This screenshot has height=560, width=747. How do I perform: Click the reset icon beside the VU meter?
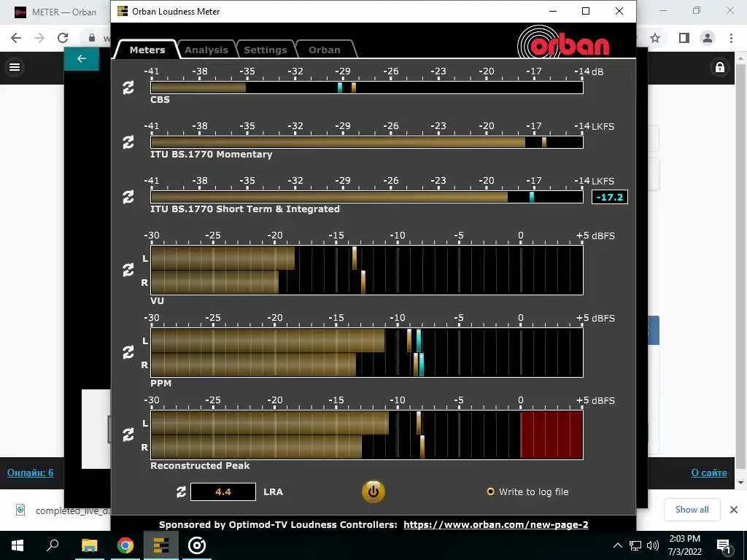pyautogui.click(x=128, y=270)
